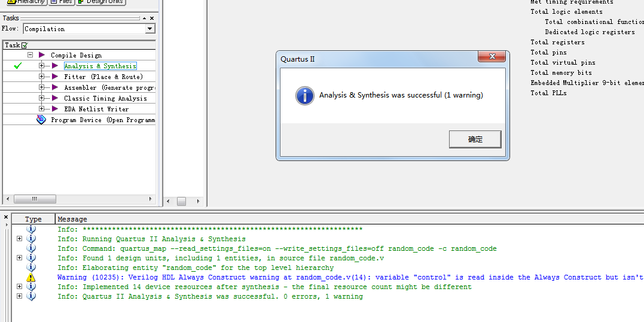The image size is (644, 322).
Task: Click middle pane scrollbar left arrow
Action: [x=167, y=202]
